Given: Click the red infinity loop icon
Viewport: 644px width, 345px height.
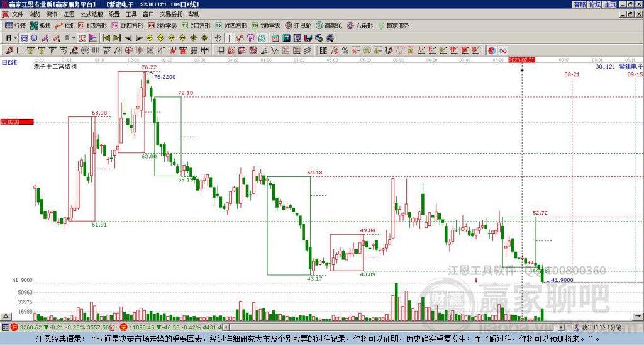Looking at the screenshot, I should [x=502, y=50].
